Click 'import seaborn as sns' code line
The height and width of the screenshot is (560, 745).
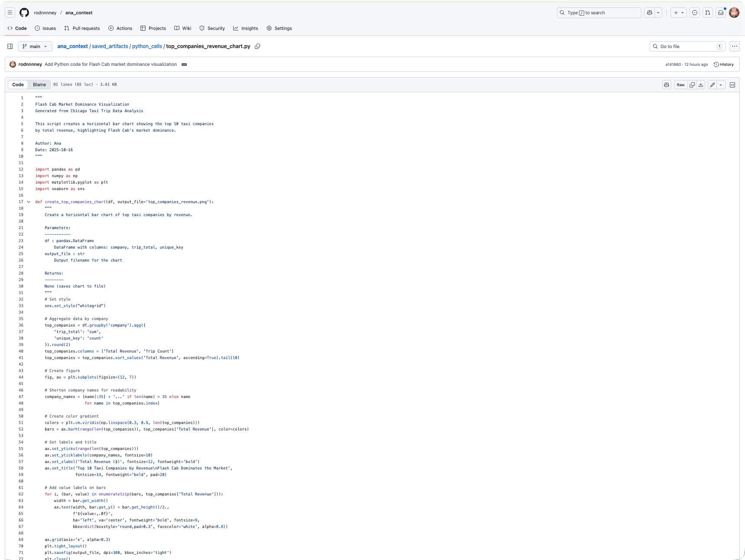60,189
